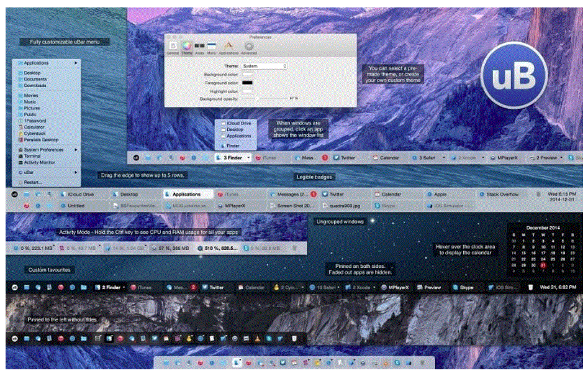Screen dimensions: 588x378
Task: Open the Areas tab in Preferences
Action: (x=199, y=48)
